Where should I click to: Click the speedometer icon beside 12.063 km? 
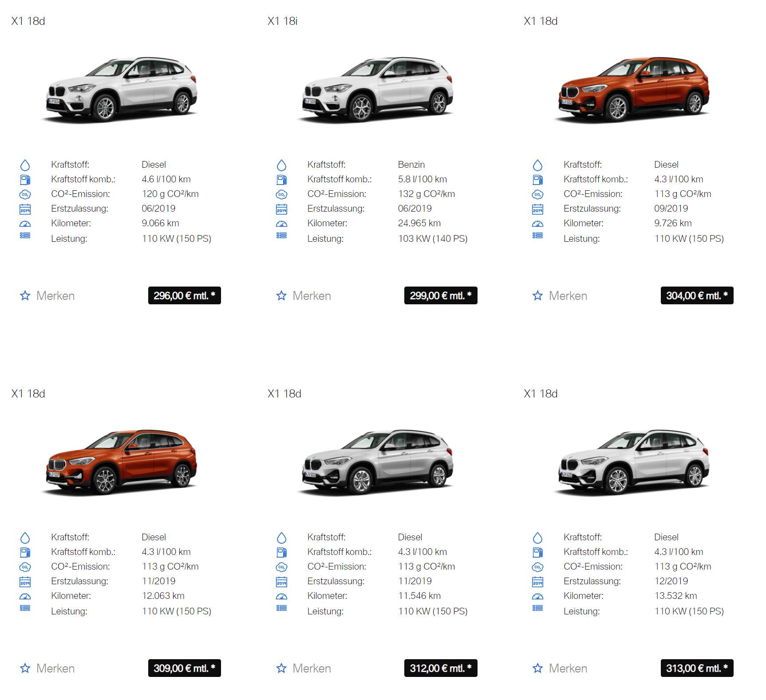click(25, 596)
